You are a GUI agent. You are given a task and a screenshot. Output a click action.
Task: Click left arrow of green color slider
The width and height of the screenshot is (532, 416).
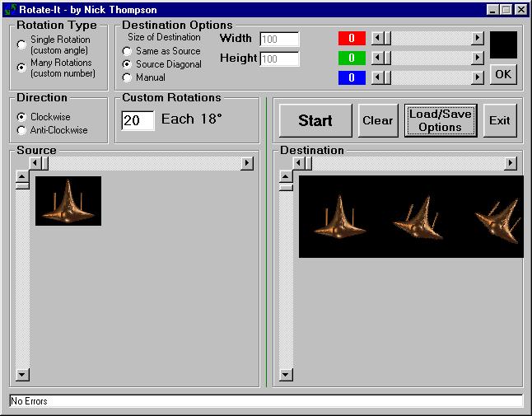pyautogui.click(x=377, y=58)
